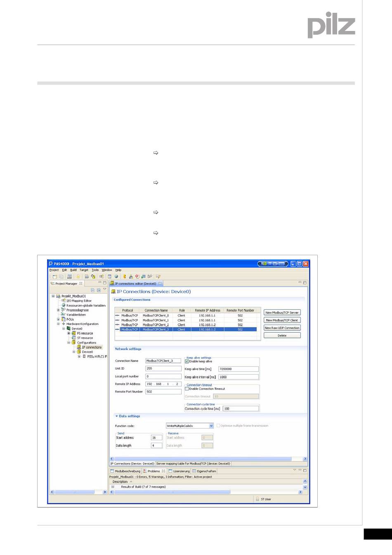Click the calculator-like toolbar icon

click(x=69, y=276)
